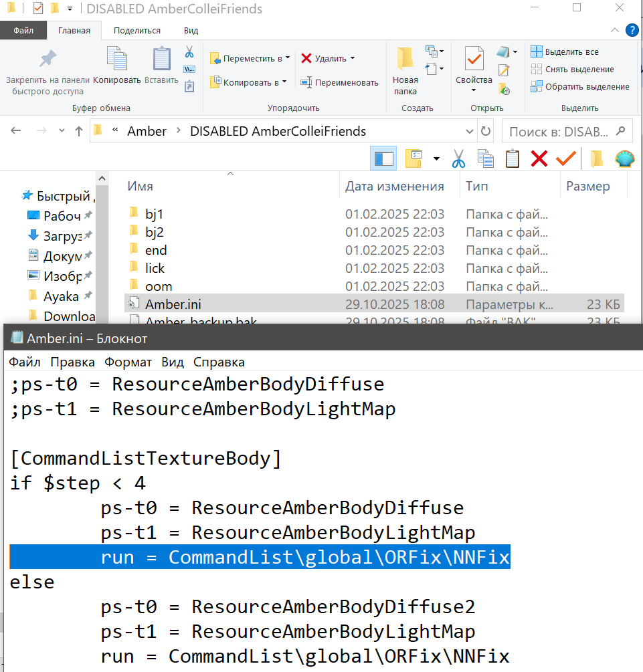Image resolution: width=643 pixels, height=672 pixels.
Task: Expand the new item dropdown arrow
Action: click(442, 51)
